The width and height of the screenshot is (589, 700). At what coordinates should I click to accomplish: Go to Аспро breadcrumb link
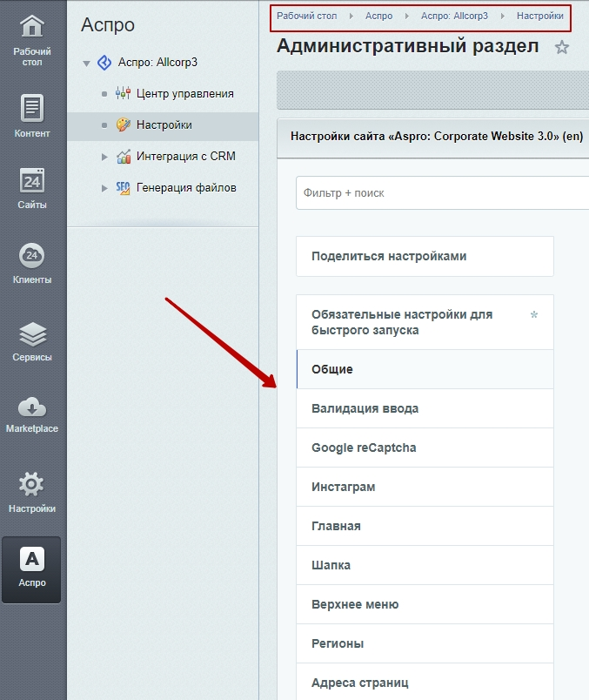pos(378,16)
